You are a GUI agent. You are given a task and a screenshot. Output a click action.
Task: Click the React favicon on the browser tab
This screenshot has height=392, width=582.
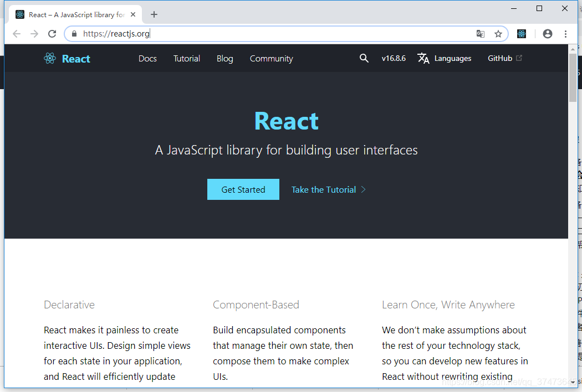(x=19, y=14)
